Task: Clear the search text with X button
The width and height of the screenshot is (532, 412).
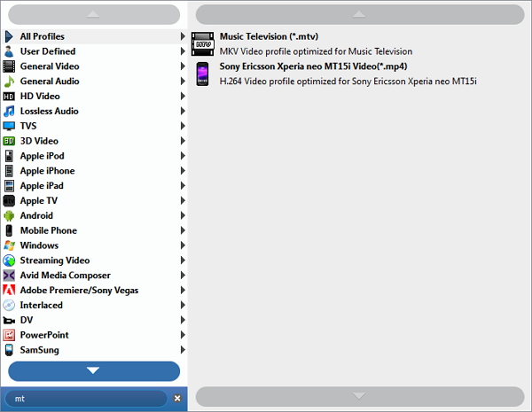Action: 177,399
